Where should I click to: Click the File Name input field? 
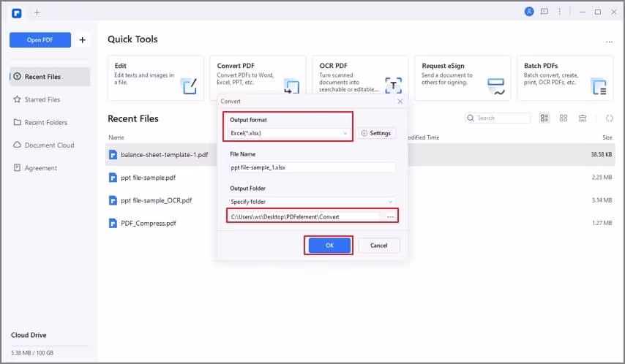(x=312, y=167)
